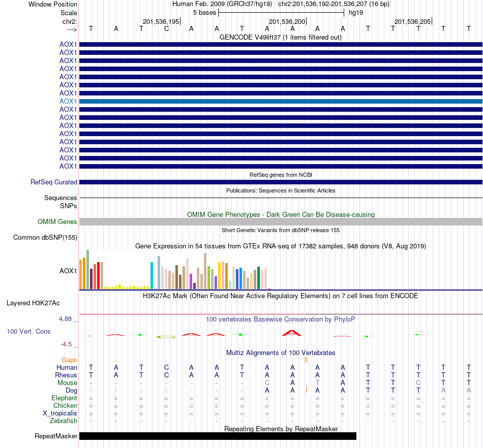
Task: Select the Human species row label
Action: [x=67, y=367]
